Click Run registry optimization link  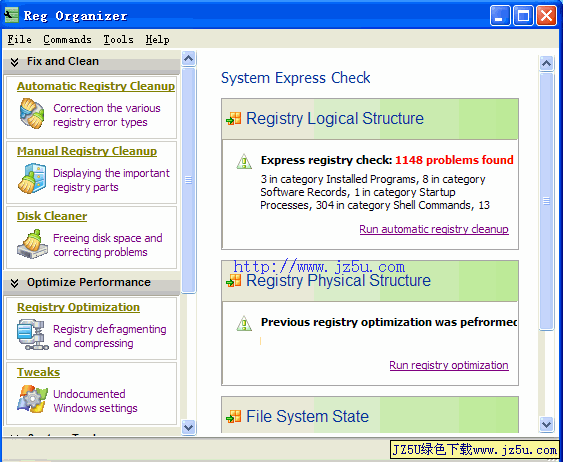click(x=449, y=365)
